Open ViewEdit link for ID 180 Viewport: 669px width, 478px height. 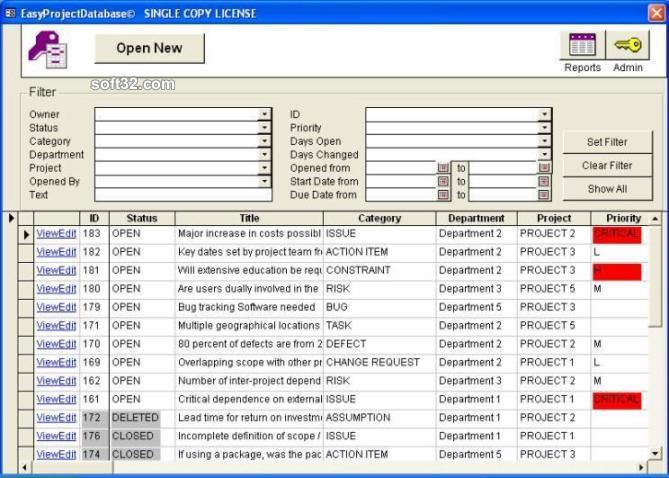(x=56, y=289)
